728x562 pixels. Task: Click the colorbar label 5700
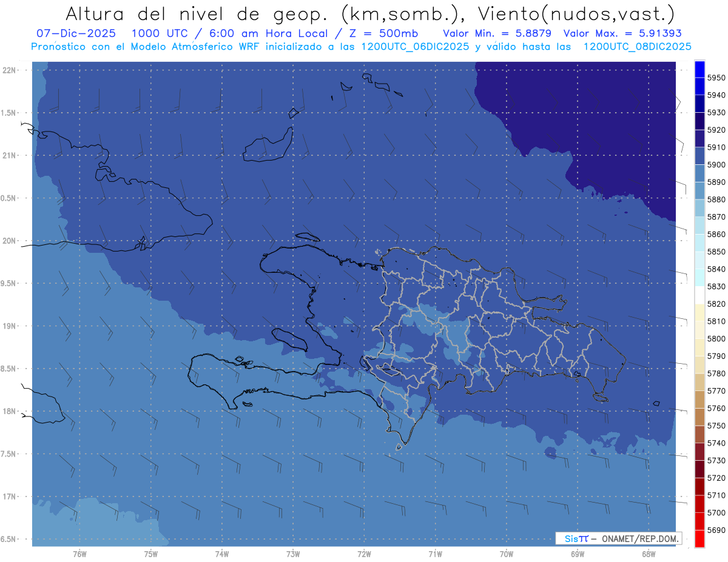point(716,512)
